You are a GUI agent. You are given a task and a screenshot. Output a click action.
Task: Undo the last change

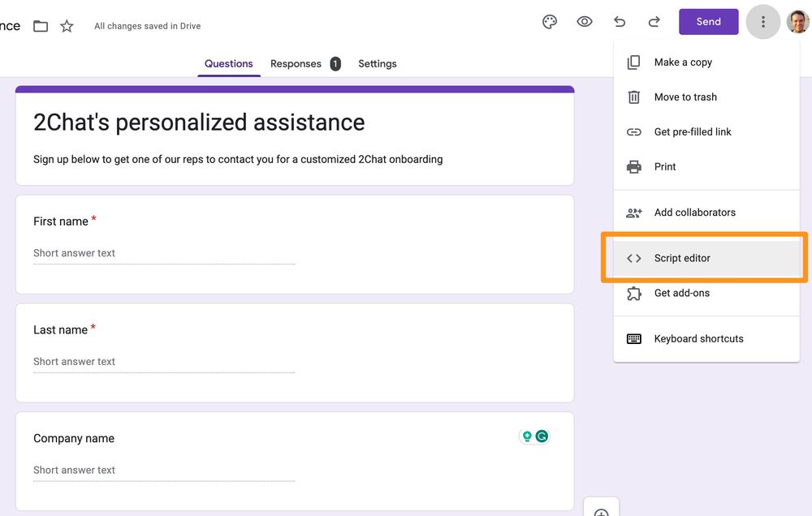click(x=620, y=22)
